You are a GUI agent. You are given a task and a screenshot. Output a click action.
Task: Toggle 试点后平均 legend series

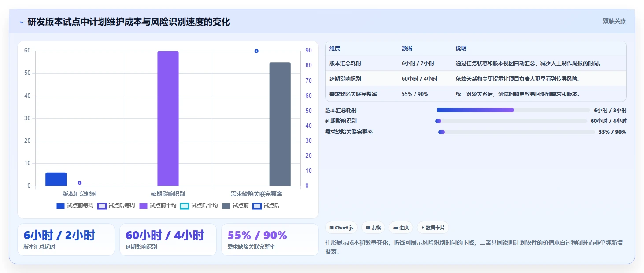point(199,206)
